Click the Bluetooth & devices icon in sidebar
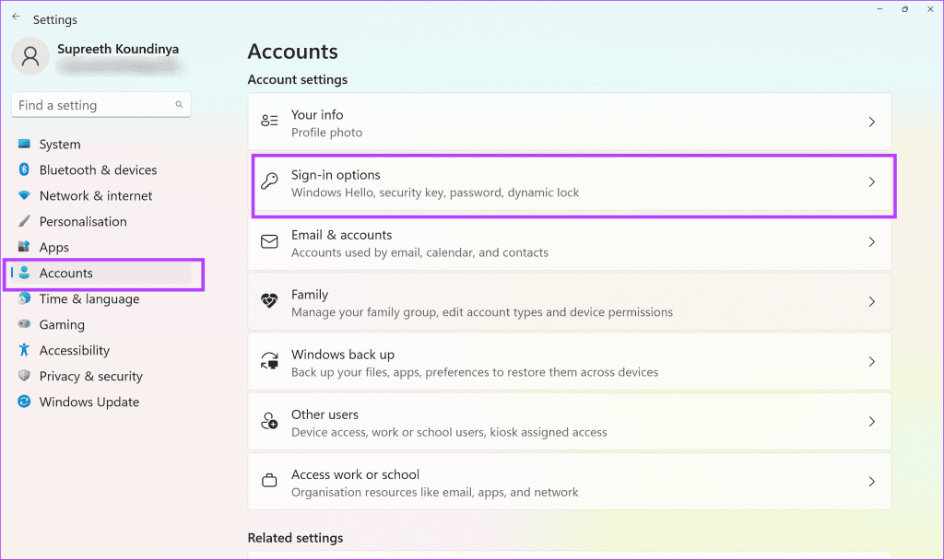 tap(24, 170)
